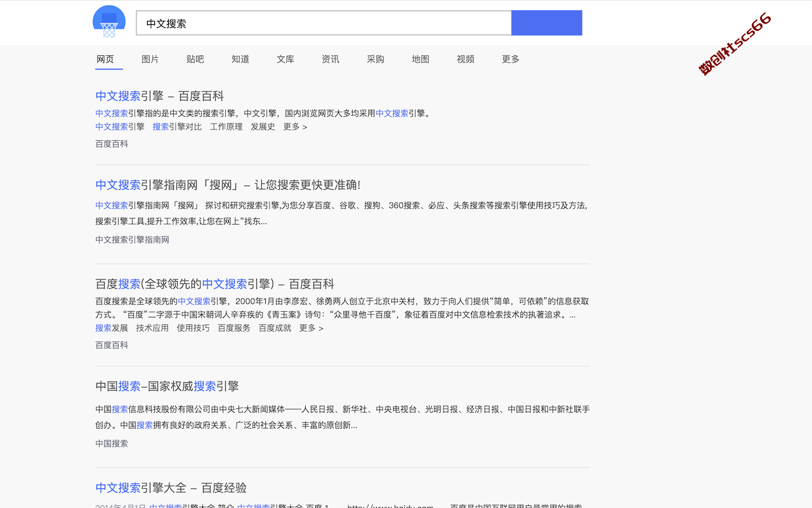Viewport: 812px width, 508px height.
Task: Go to the 知道 tab
Action: 240,59
